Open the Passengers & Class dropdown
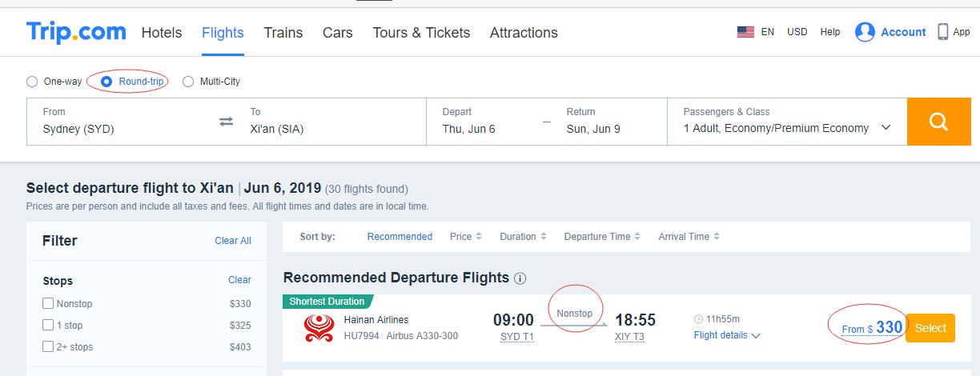This screenshot has height=376, width=980. click(x=787, y=122)
